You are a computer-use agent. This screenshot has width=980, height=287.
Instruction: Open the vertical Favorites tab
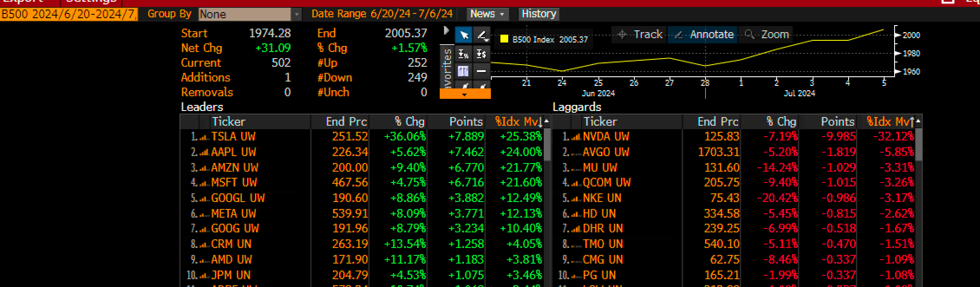447,66
